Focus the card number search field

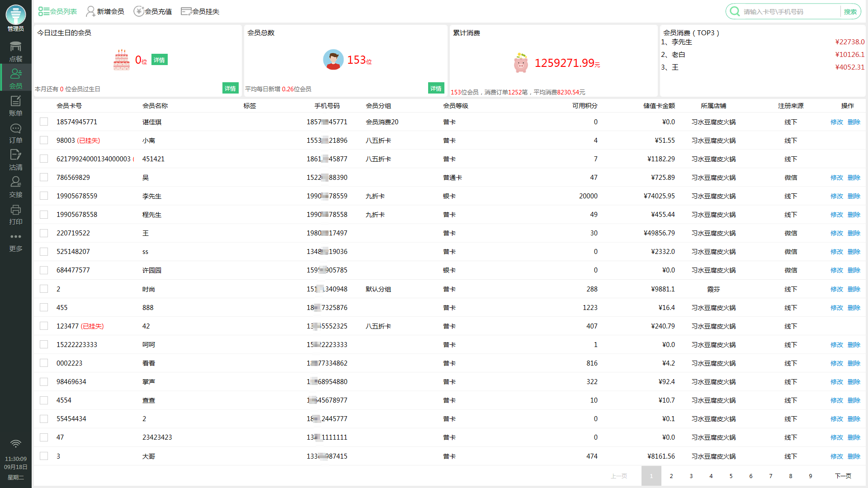[789, 12]
